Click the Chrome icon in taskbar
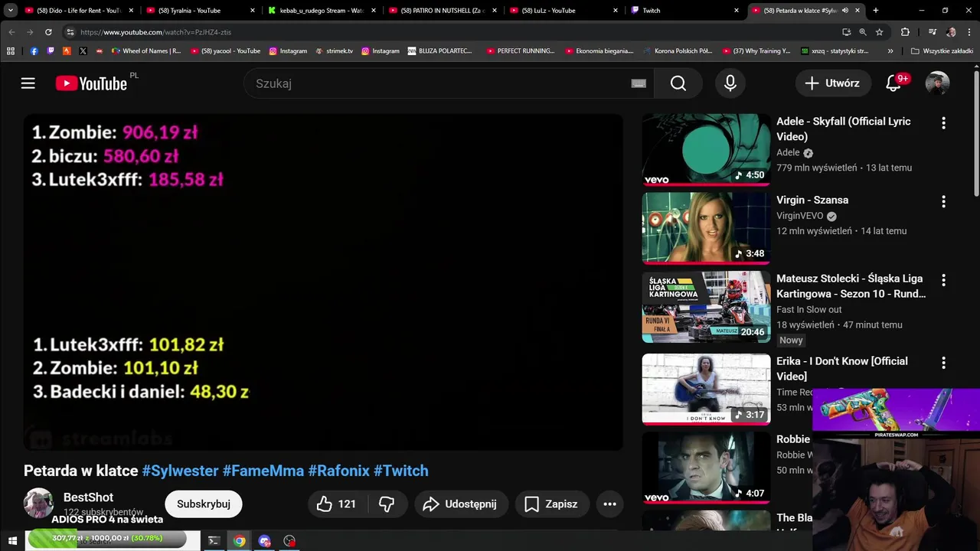Screen dimensions: 980x551 pyautogui.click(x=239, y=541)
